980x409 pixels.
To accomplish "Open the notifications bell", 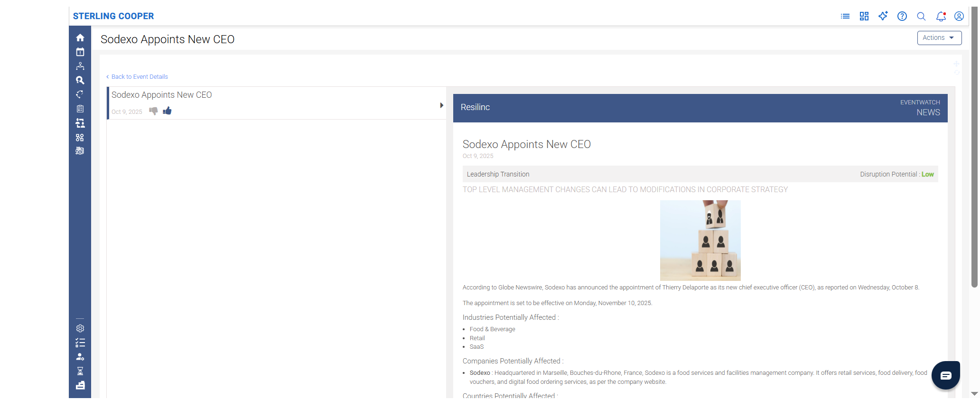I will 941,16.
